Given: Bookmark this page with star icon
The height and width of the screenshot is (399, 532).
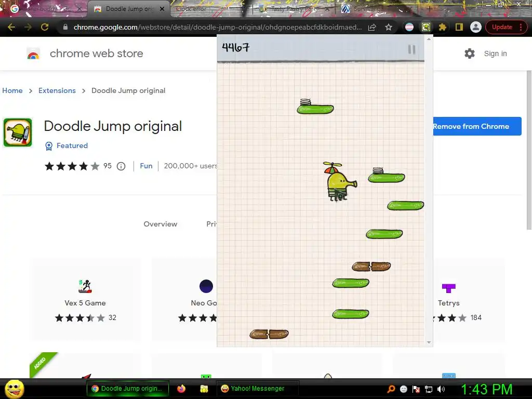Looking at the screenshot, I should point(389,27).
